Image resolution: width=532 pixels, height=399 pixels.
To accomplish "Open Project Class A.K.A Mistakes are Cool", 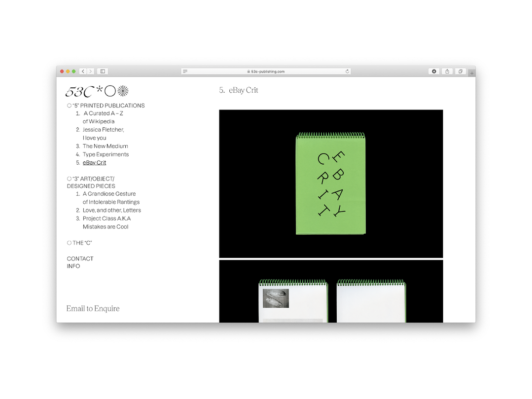I will click(106, 222).
